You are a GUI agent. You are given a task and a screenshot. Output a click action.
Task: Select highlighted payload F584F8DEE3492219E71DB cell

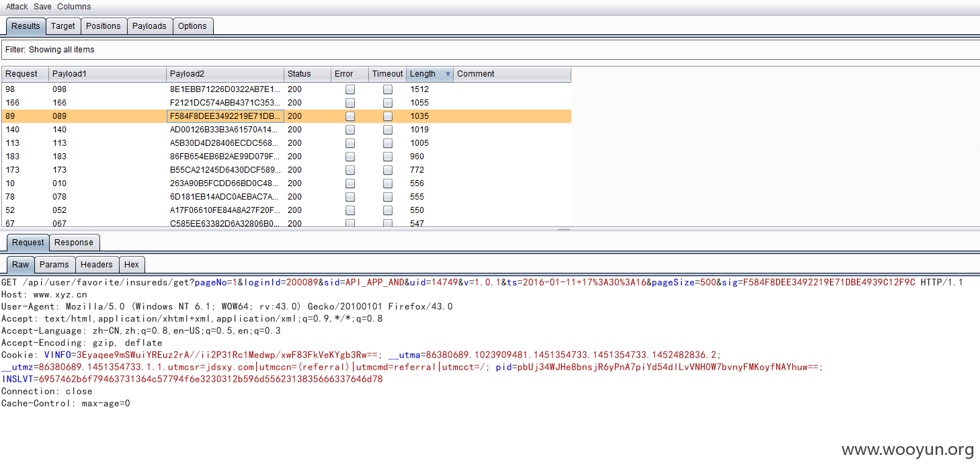225,116
